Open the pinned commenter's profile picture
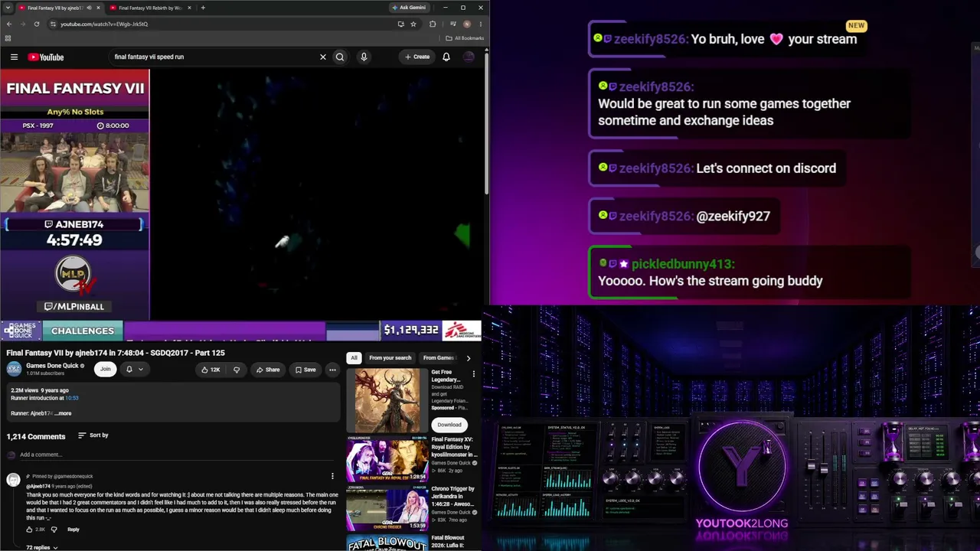The height and width of the screenshot is (551, 980). tap(13, 480)
